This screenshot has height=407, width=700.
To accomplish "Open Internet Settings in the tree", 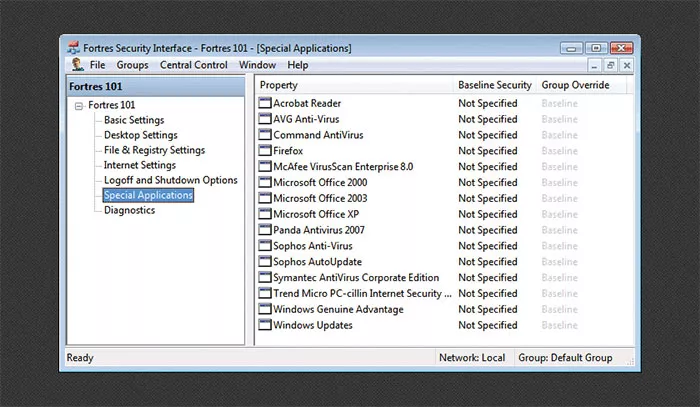I will click(x=140, y=165).
